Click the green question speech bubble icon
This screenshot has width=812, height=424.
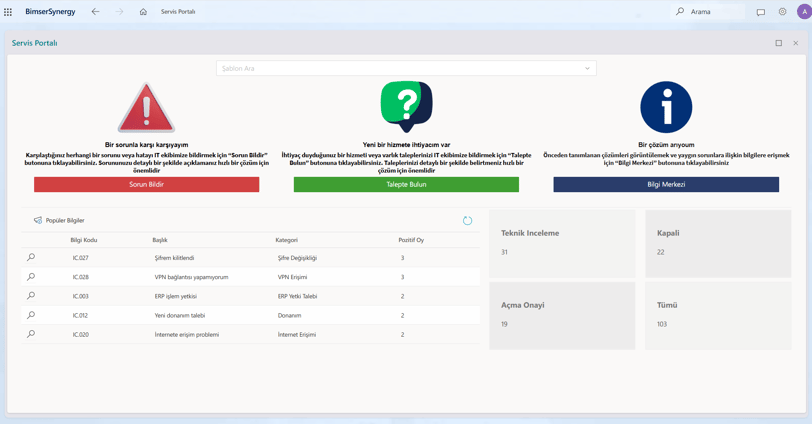[407, 106]
